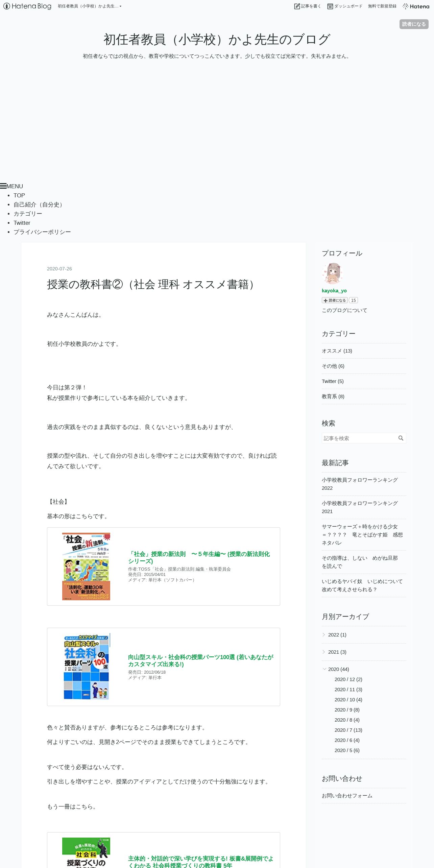Open the blog name dropdown in header
Screen dimensions: 434x868
tap(90, 6)
